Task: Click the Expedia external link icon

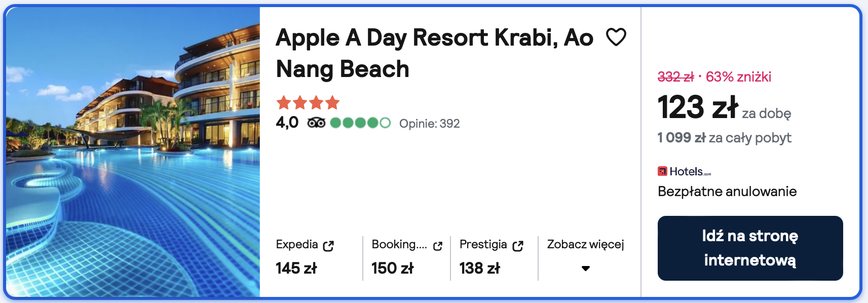Action: pyautogui.click(x=328, y=246)
